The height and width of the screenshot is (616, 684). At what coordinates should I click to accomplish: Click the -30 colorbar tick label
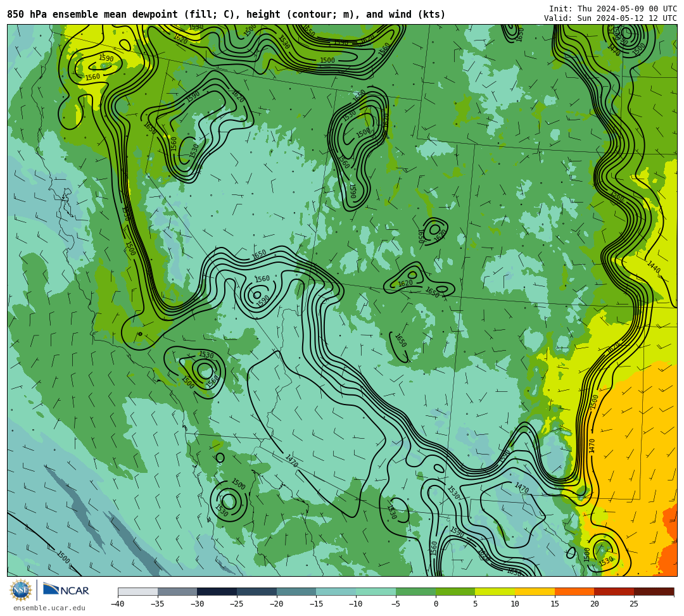point(197,604)
